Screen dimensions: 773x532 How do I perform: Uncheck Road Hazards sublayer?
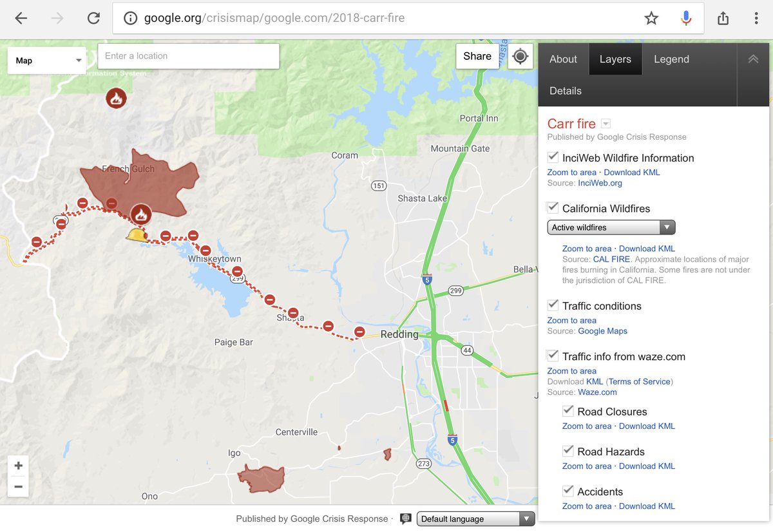[x=568, y=451]
